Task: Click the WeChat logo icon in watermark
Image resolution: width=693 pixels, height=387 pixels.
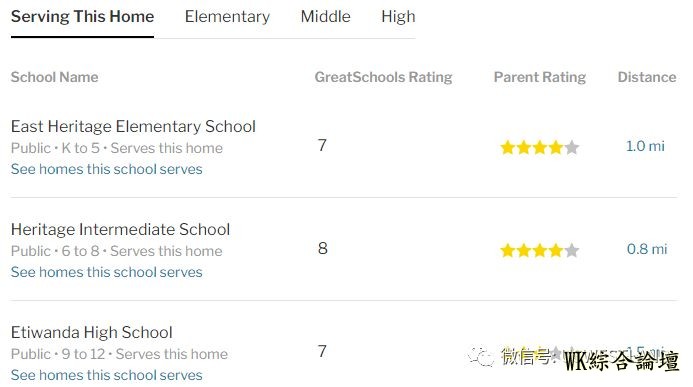Action: 480,356
